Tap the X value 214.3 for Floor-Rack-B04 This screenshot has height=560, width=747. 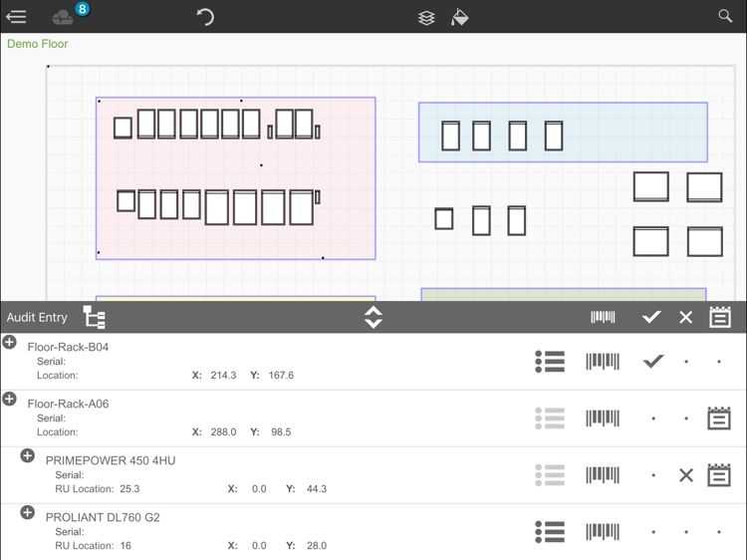point(223,375)
